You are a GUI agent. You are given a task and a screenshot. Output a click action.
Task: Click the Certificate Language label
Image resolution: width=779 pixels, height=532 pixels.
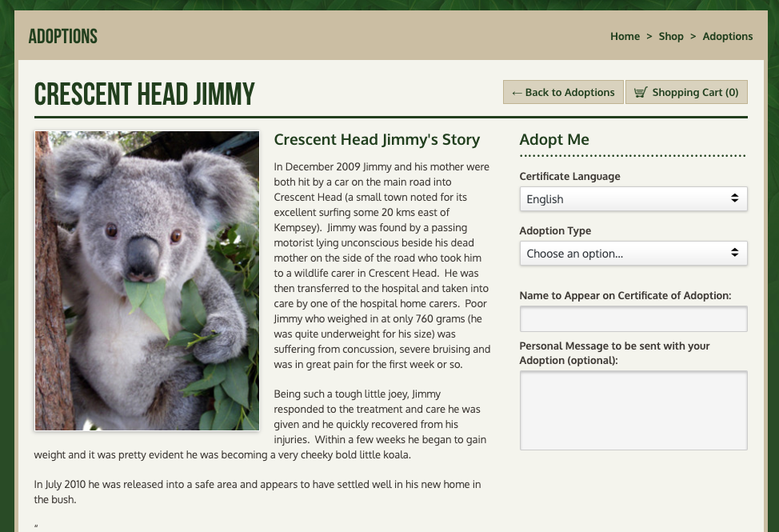(569, 176)
